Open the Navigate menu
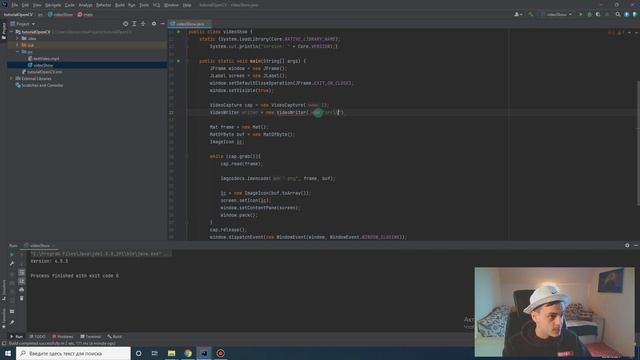The height and width of the screenshot is (360, 640). [53, 5]
